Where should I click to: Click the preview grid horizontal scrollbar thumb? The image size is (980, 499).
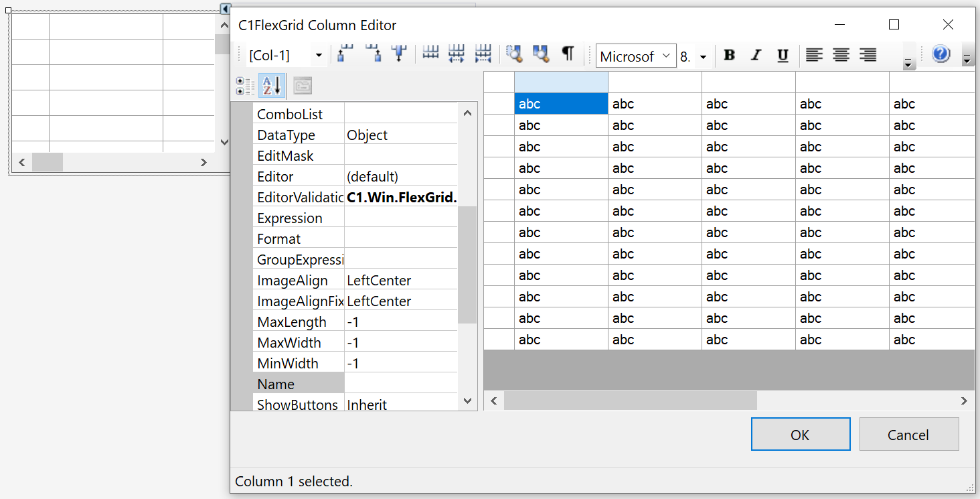(631, 401)
